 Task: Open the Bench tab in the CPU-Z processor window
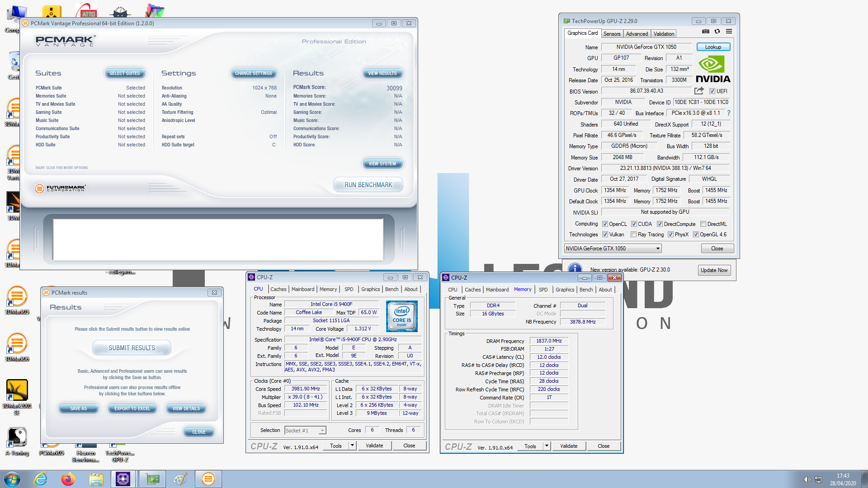pos(392,289)
